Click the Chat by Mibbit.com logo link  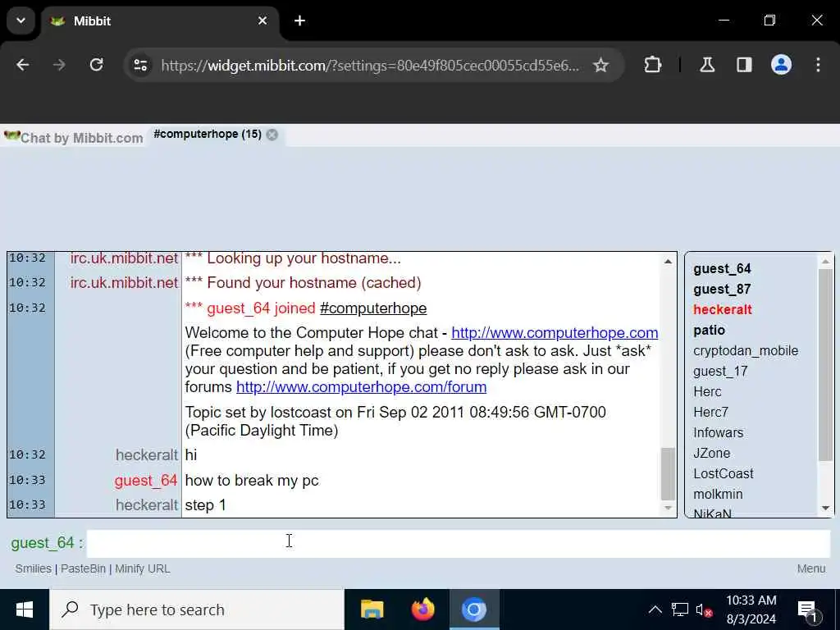click(74, 137)
